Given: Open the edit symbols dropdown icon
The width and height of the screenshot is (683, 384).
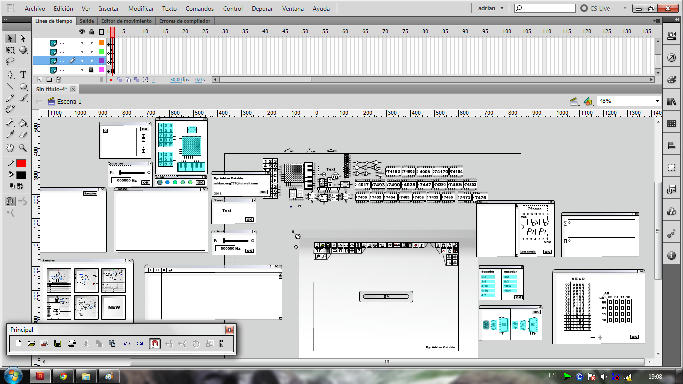Looking at the screenshot, I should (588, 101).
